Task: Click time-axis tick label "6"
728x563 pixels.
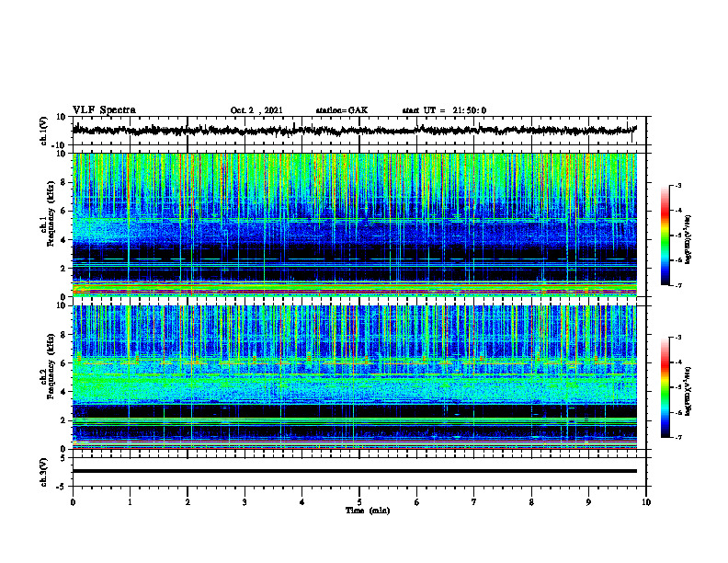Action: coord(417,502)
